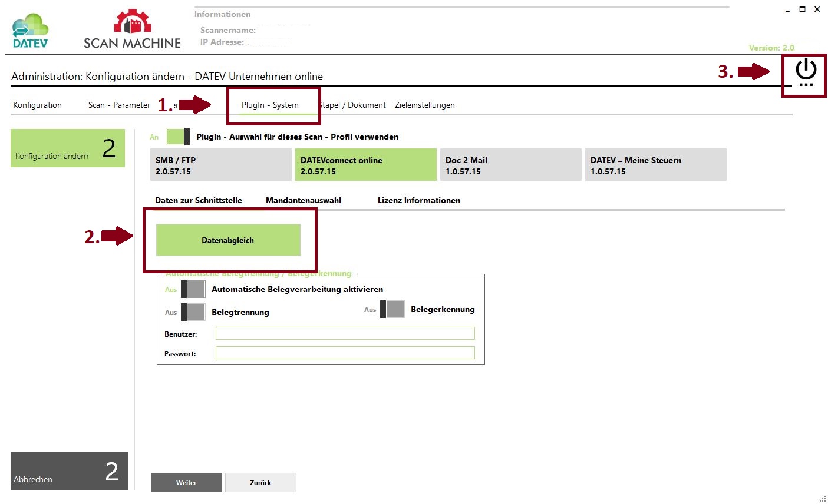828x504 pixels.
Task: Go to the Zieleinstellungen tab
Action: [424, 105]
